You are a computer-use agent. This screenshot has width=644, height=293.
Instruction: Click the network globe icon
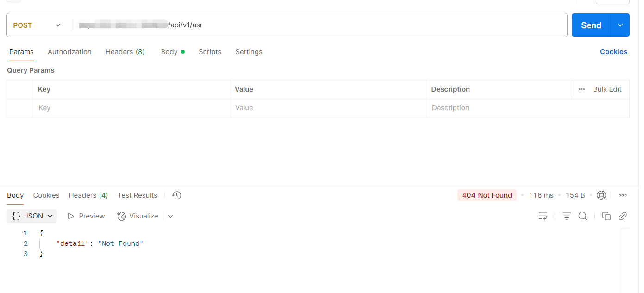click(x=601, y=195)
